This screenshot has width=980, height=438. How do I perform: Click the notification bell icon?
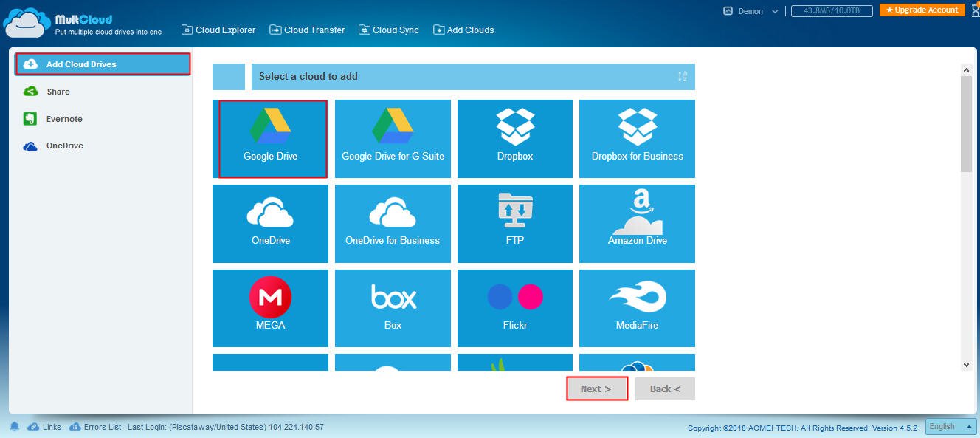(15, 427)
